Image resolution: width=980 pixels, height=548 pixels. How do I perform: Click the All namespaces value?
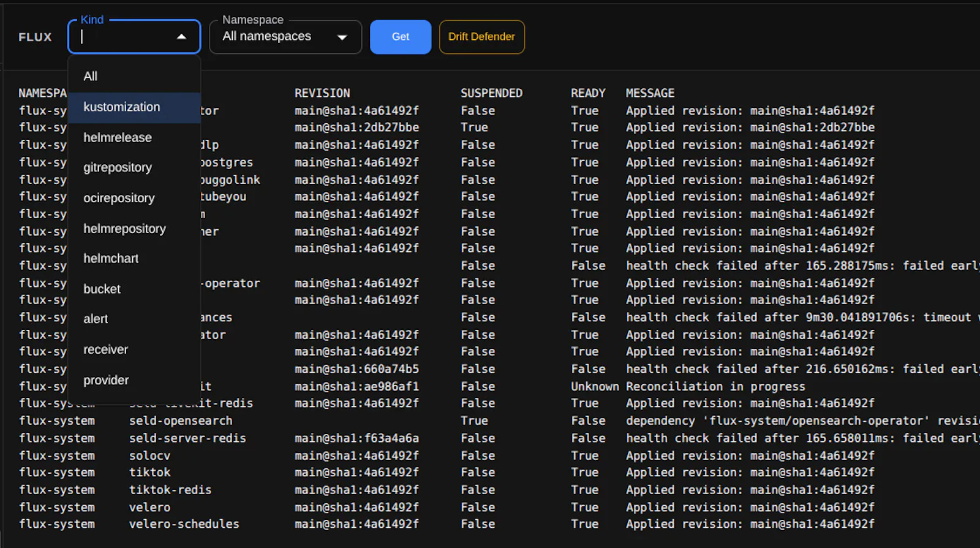[266, 36]
